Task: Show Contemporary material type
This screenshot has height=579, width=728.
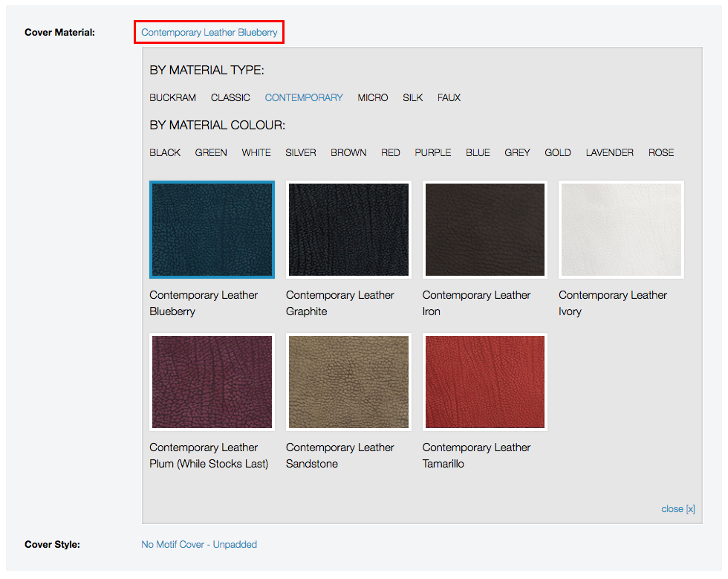Action: tap(304, 97)
